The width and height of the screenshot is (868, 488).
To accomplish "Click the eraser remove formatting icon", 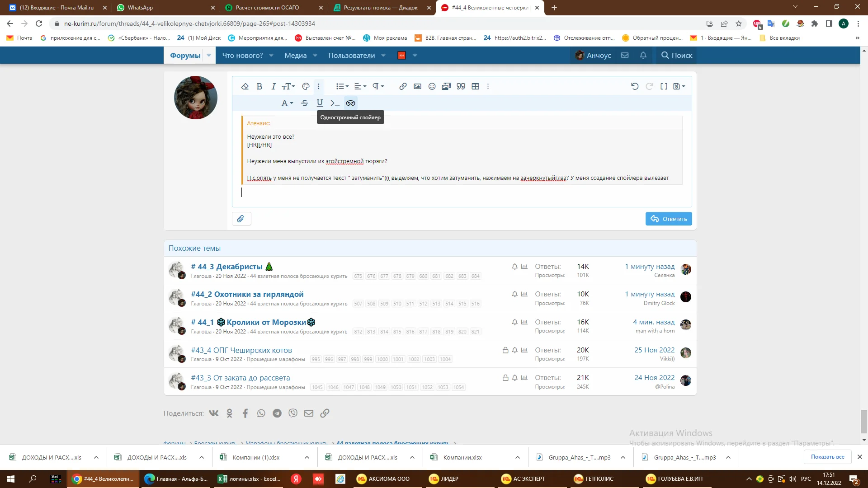I will tap(245, 86).
